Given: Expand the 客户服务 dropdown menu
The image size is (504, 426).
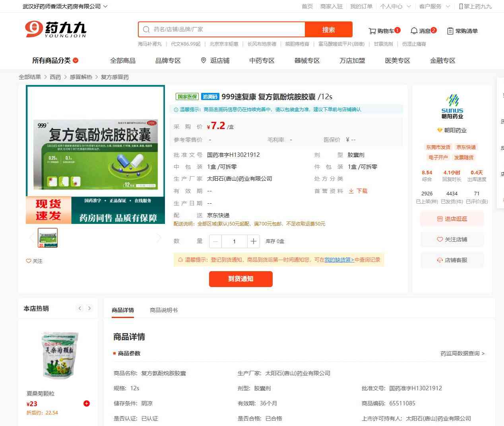Looking at the screenshot, I should (434, 6).
